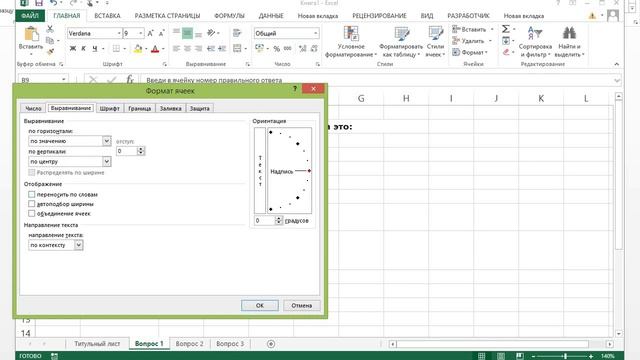
Task: Click Find and Select (Найти и выделить) binoculars
Action: (x=569, y=33)
